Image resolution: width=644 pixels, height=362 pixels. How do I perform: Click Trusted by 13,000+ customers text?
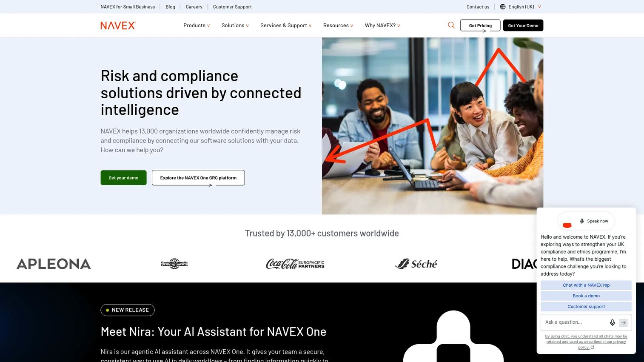322,233
